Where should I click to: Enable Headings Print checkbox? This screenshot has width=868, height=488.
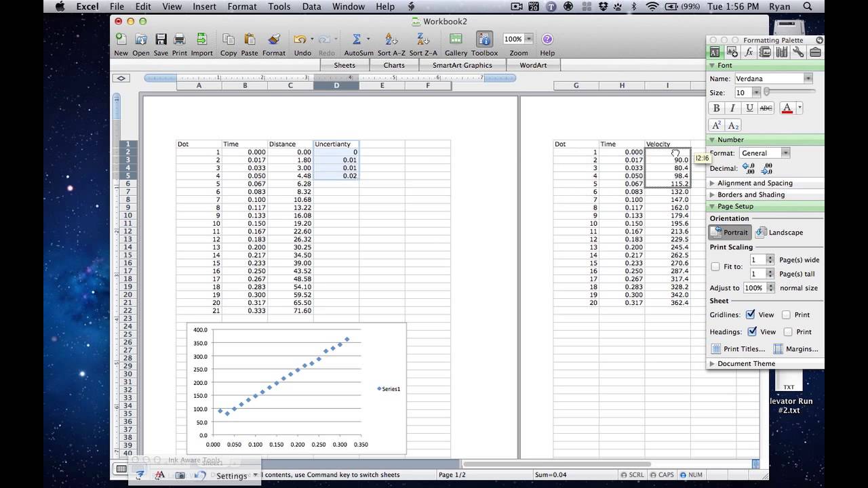[788, 331]
